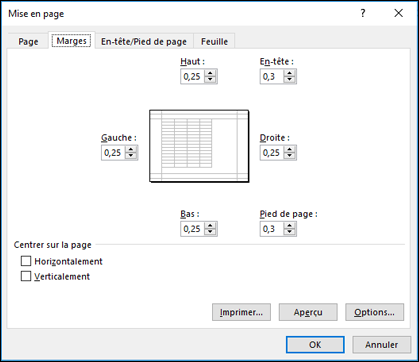This screenshot has width=419, height=362.
Task: Decrease the Droite margin with down arrow
Action: coord(290,156)
